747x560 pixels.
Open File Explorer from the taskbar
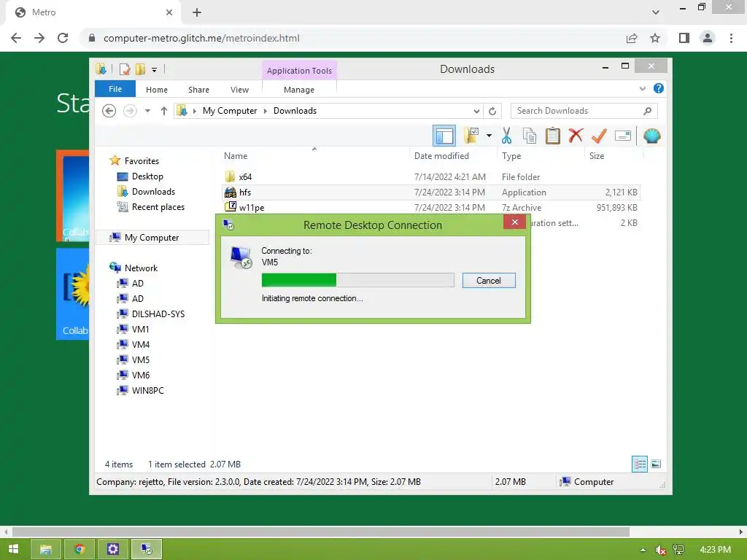point(46,549)
